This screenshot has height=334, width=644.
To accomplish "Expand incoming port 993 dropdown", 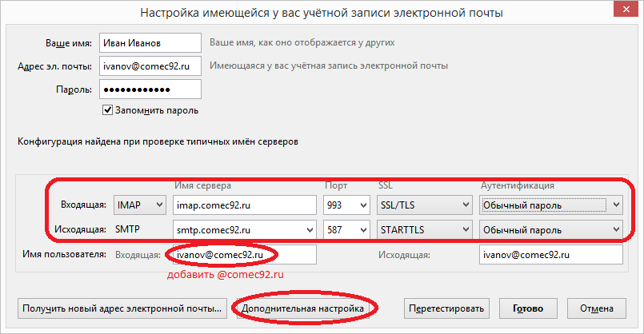I will [345, 205].
